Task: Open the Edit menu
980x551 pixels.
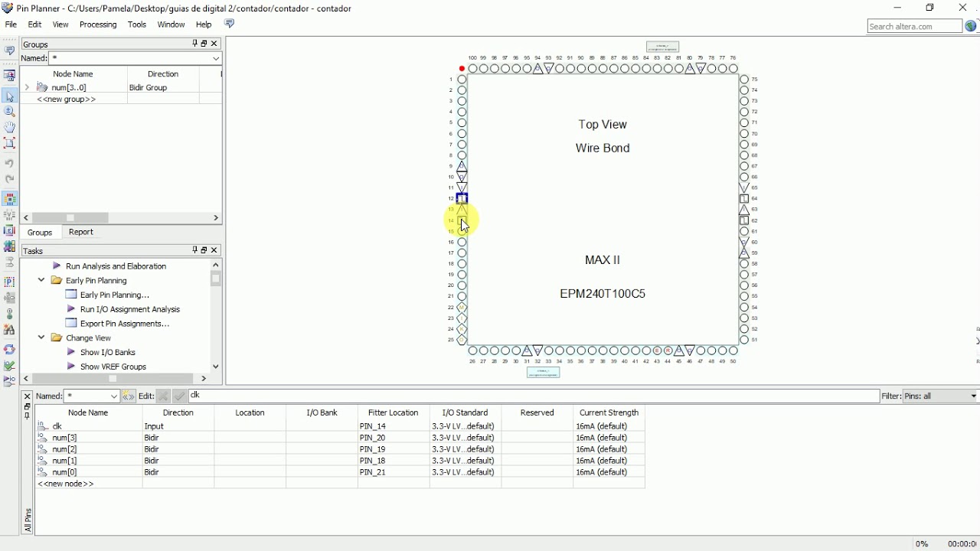Action: click(x=34, y=24)
